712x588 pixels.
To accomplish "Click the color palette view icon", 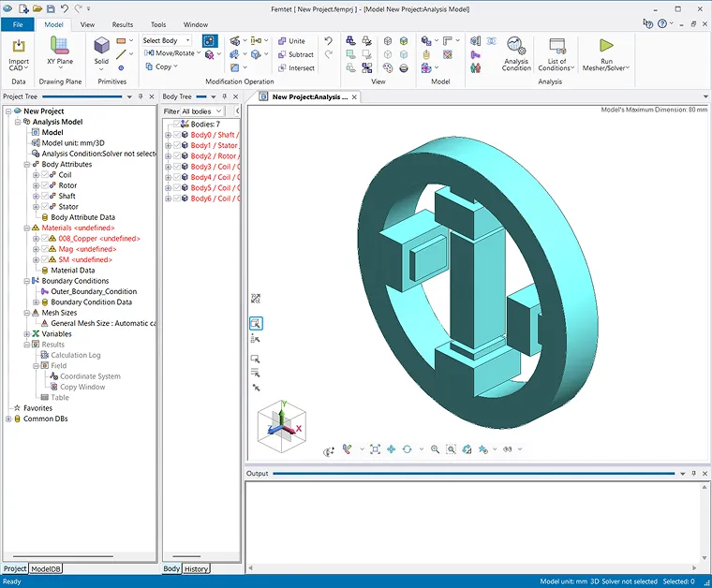I will (387, 68).
